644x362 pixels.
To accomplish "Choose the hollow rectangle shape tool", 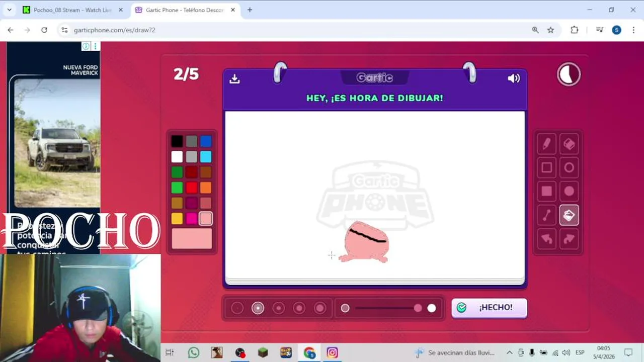I will pos(547,167).
